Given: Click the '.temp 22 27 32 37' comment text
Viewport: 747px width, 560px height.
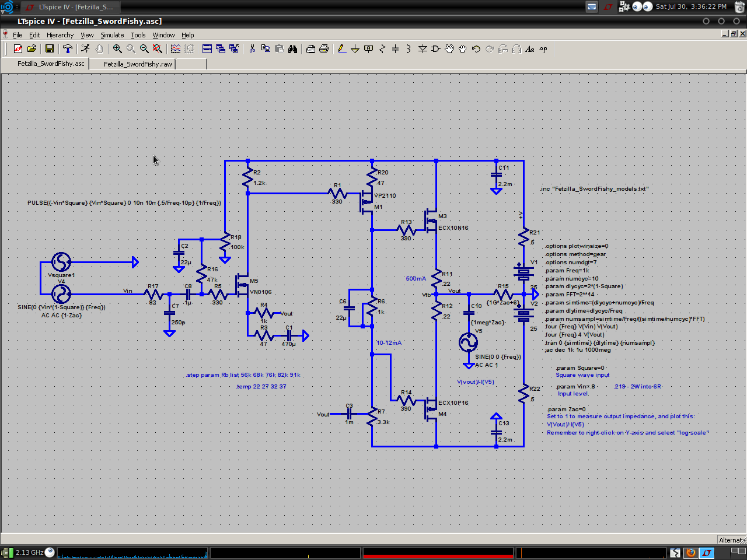Looking at the screenshot, I should [261, 386].
